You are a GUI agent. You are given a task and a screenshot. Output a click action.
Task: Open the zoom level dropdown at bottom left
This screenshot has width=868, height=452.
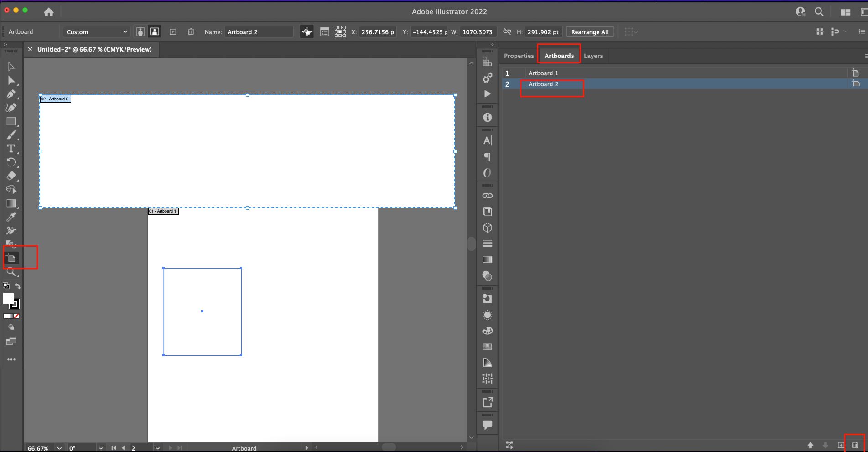tap(58, 448)
